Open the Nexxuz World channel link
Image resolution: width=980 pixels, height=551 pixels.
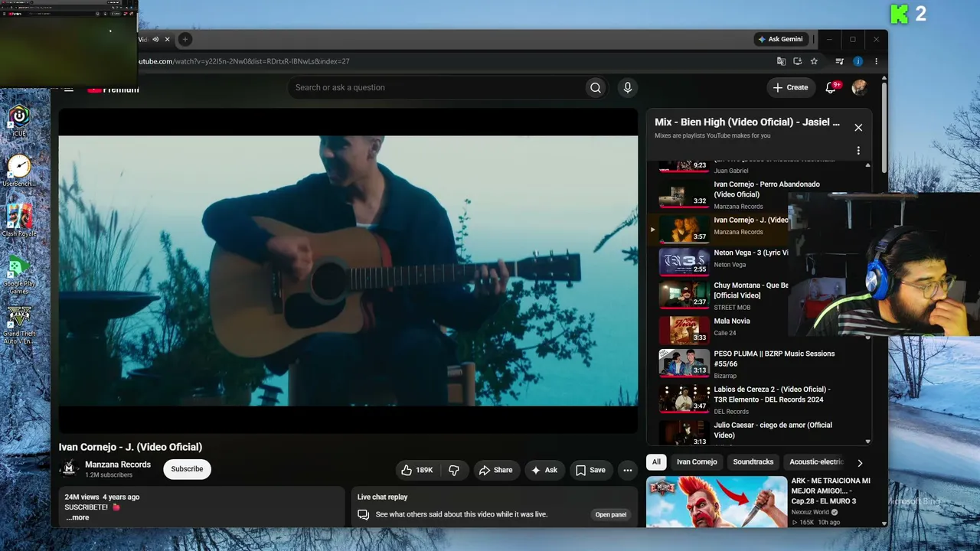810,512
